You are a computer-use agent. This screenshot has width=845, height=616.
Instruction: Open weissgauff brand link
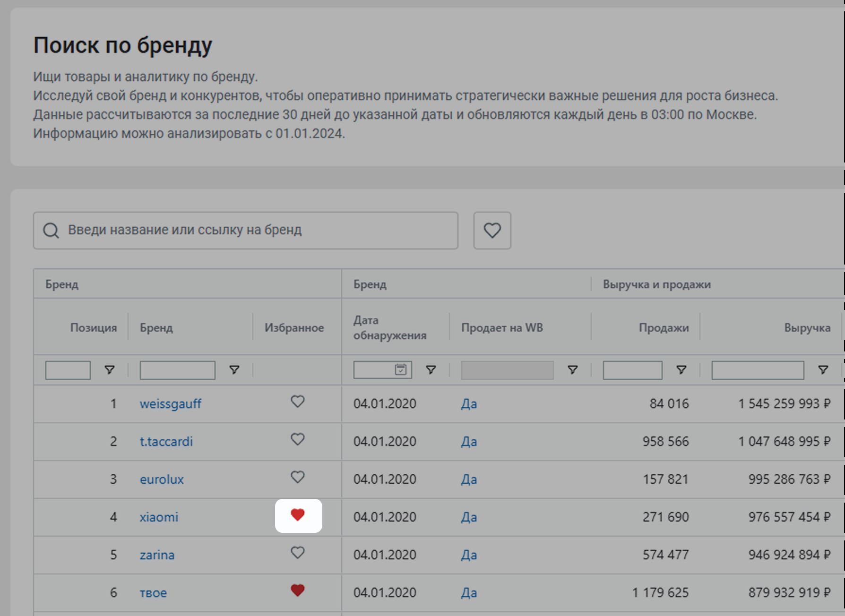click(x=171, y=404)
